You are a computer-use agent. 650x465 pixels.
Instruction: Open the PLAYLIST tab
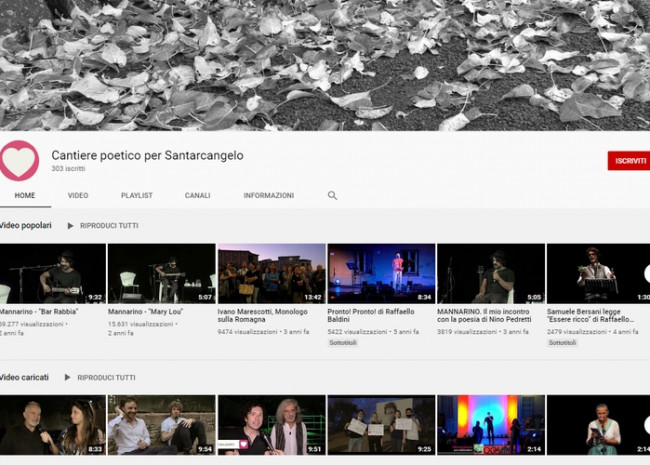pyautogui.click(x=136, y=196)
